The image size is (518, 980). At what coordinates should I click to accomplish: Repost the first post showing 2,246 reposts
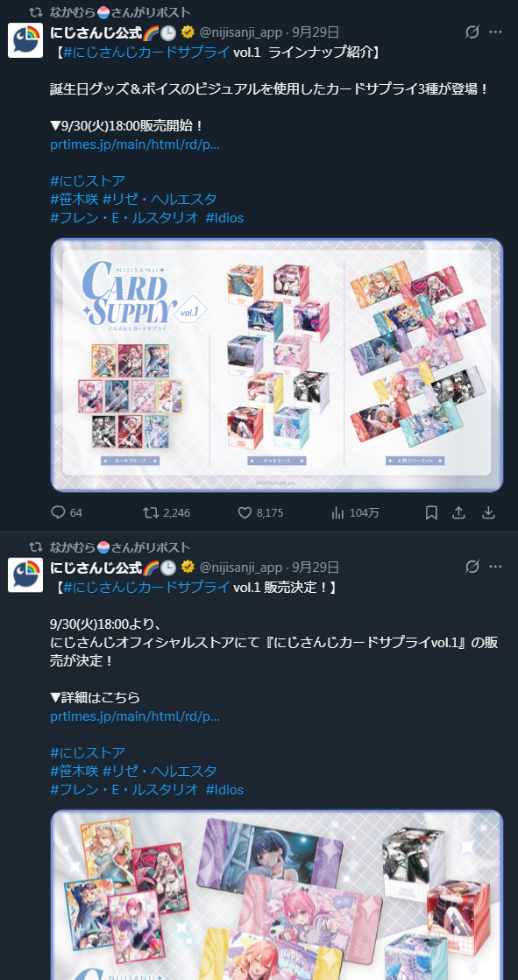pos(167,512)
